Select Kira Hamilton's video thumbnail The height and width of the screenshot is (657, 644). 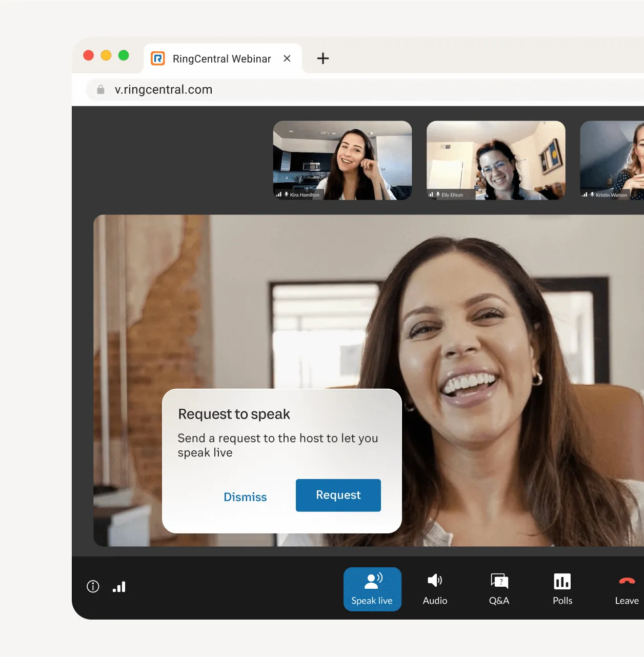tap(343, 160)
